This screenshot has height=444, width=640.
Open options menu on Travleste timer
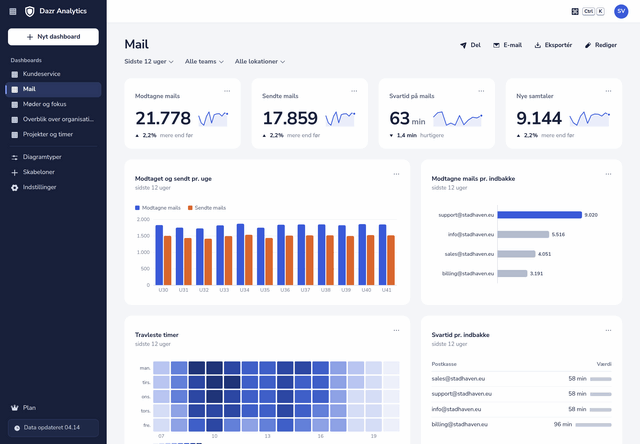pyautogui.click(x=396, y=330)
